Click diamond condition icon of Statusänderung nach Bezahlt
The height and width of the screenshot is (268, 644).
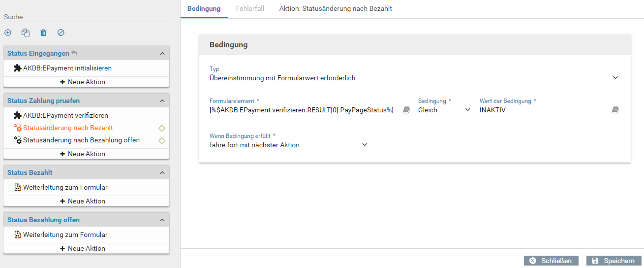161,128
